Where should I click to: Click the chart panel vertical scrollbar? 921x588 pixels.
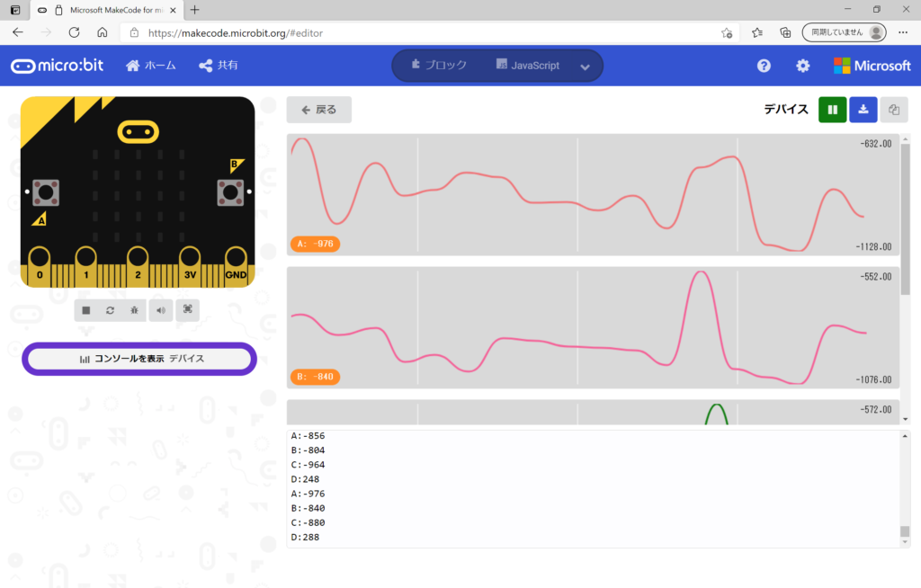[905, 218]
